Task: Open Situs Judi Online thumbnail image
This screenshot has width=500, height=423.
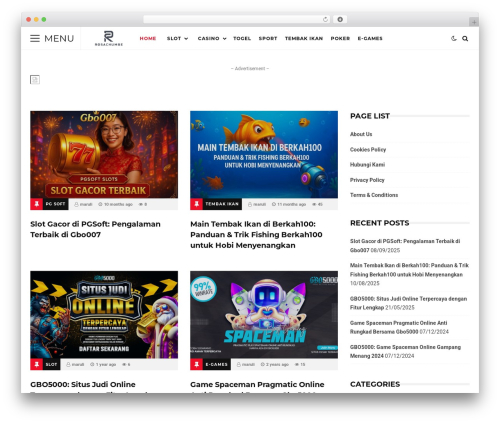Action: [x=104, y=315]
